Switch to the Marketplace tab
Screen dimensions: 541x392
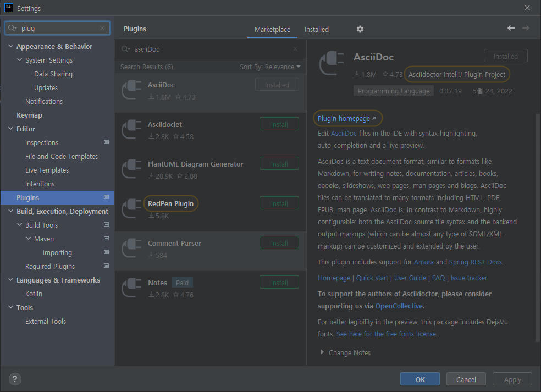click(272, 30)
